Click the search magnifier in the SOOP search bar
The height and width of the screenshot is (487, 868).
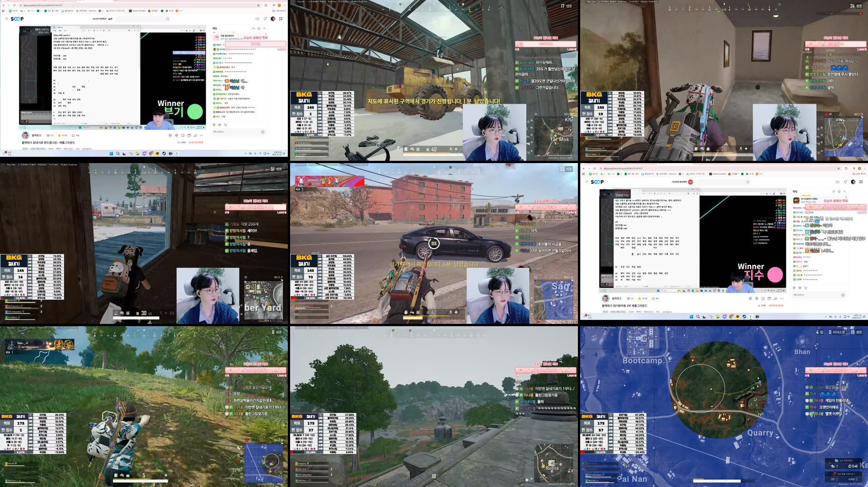coord(167,19)
